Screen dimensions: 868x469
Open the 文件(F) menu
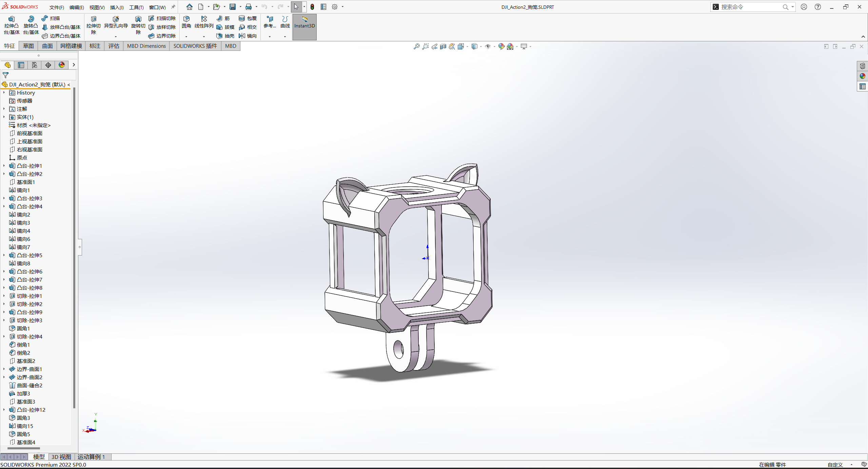[x=57, y=7]
